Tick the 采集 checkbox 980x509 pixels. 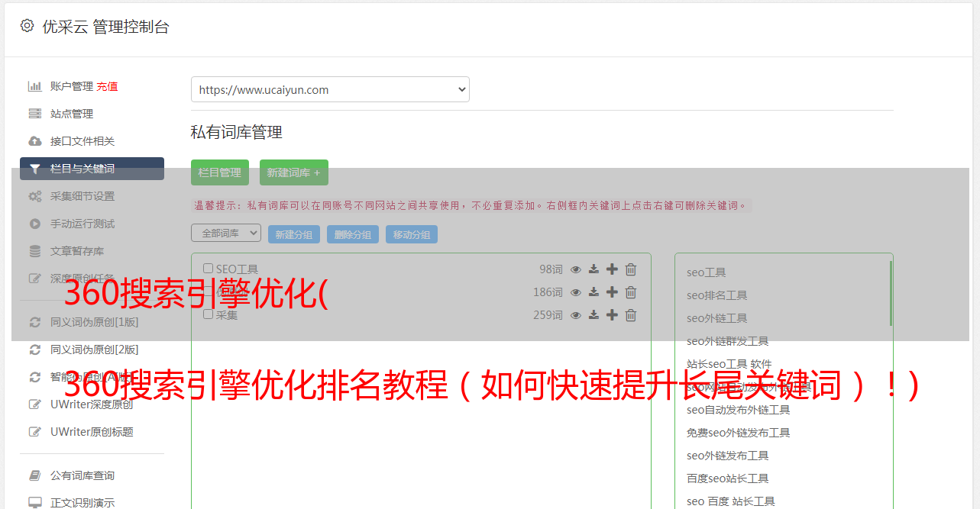tap(208, 314)
